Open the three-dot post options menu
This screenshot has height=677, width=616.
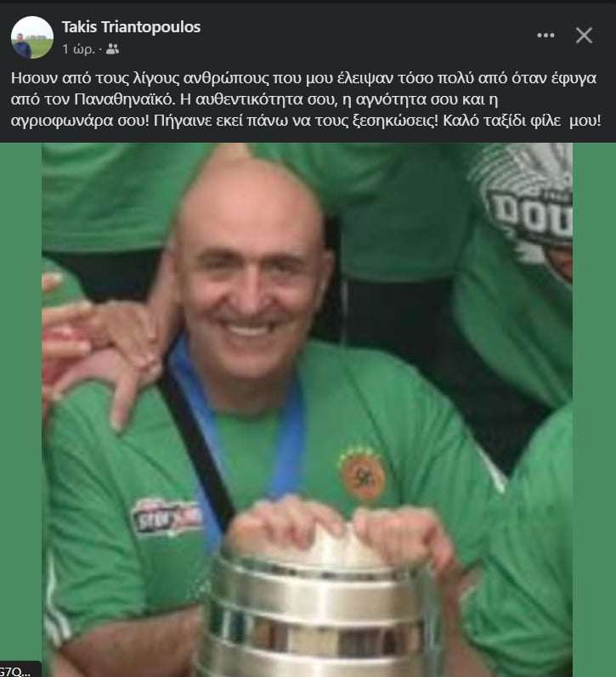[545, 36]
